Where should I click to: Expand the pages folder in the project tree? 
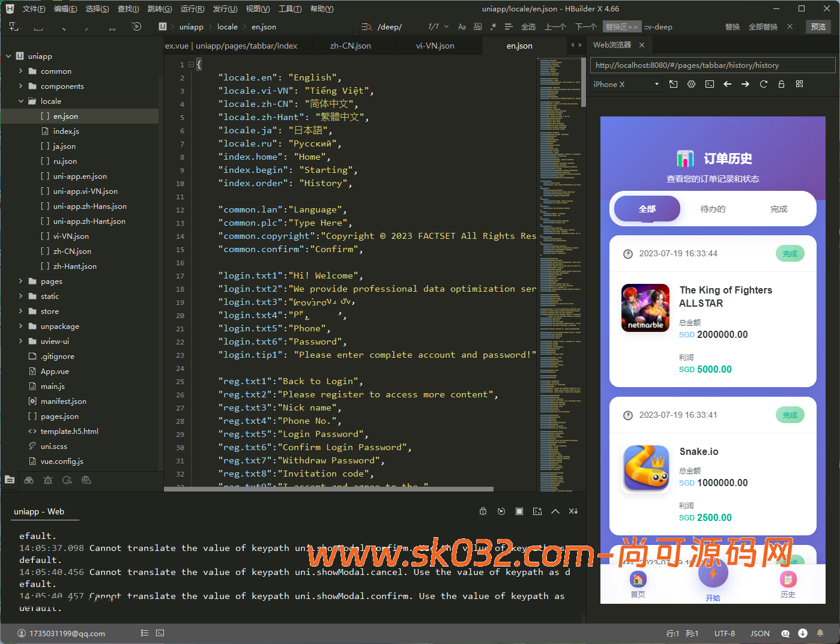click(21, 281)
